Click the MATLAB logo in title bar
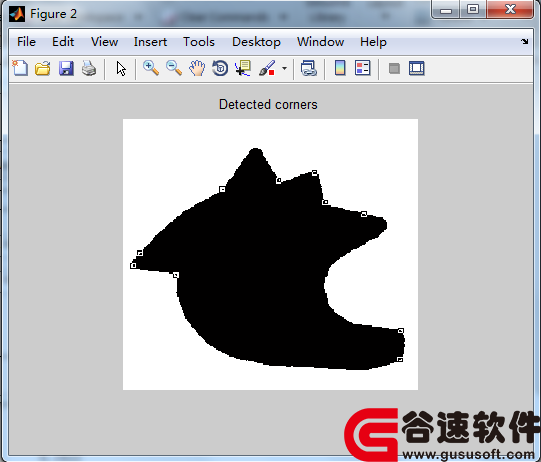This screenshot has width=541, height=462. coord(17,14)
